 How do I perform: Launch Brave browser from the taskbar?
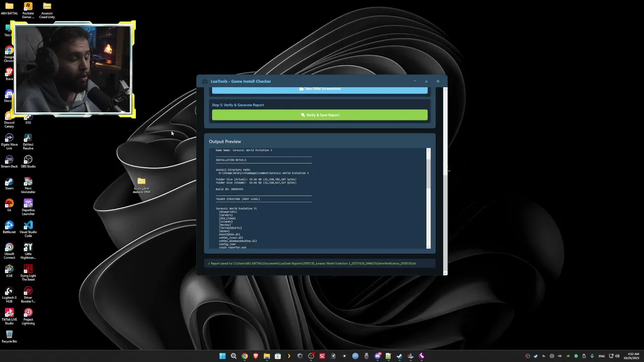click(x=256, y=356)
